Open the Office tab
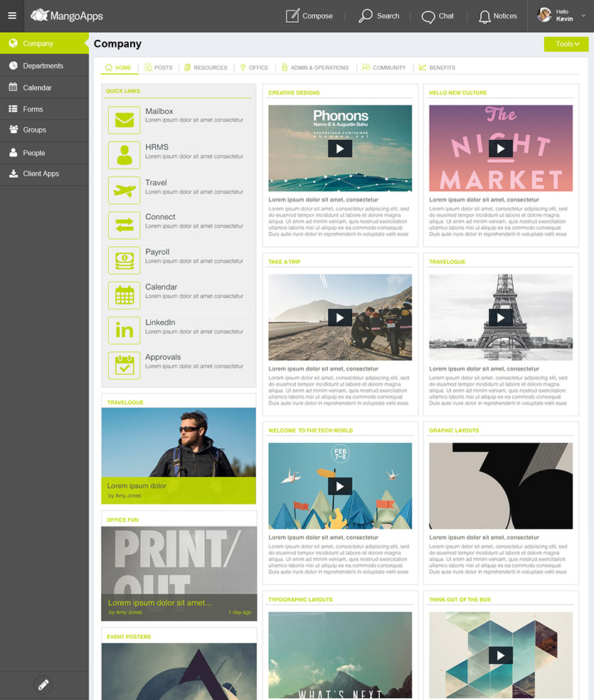This screenshot has width=594, height=700. pos(255,68)
